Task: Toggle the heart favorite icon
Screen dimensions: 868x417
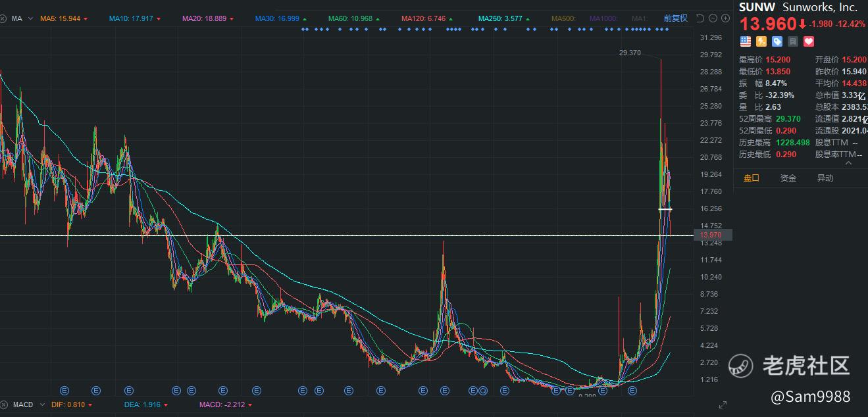Action: 809,41
